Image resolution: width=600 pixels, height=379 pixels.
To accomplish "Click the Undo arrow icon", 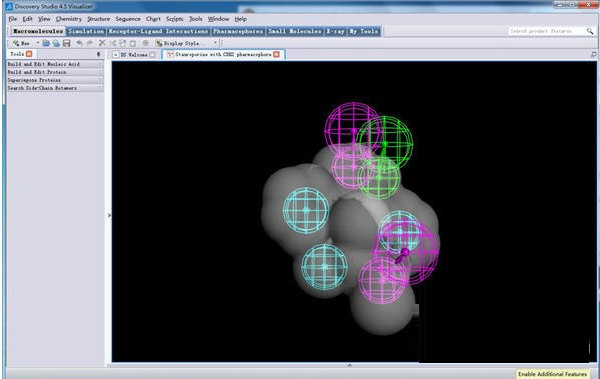I will tap(79, 43).
